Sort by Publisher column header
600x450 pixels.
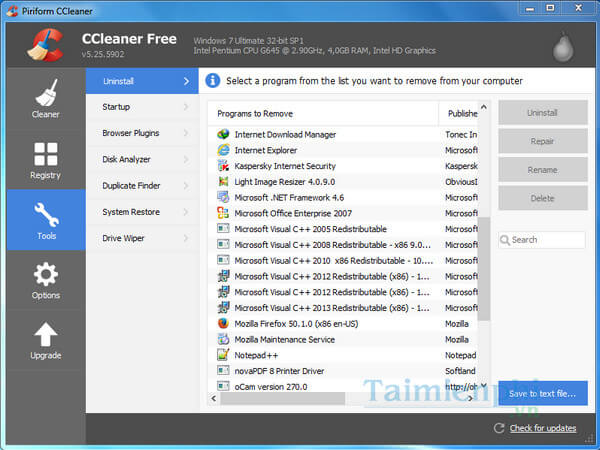tap(459, 114)
